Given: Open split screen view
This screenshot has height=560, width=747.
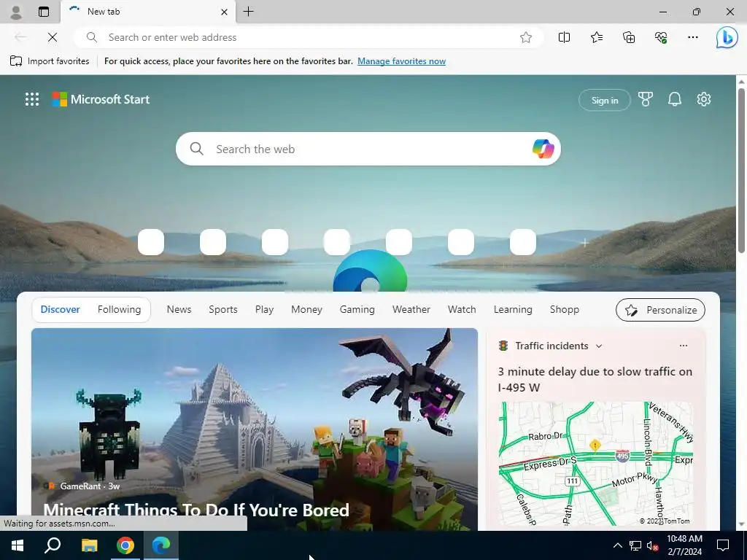Looking at the screenshot, I should (564, 37).
